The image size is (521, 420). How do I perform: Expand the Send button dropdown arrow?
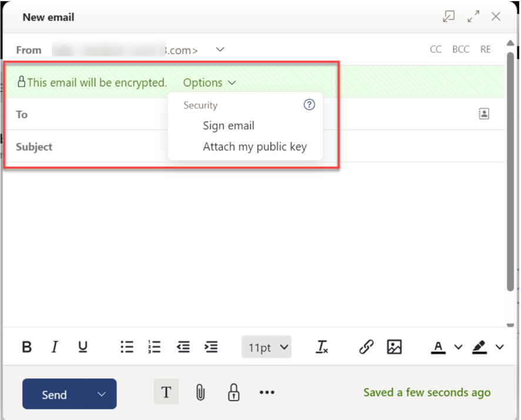coord(101,394)
